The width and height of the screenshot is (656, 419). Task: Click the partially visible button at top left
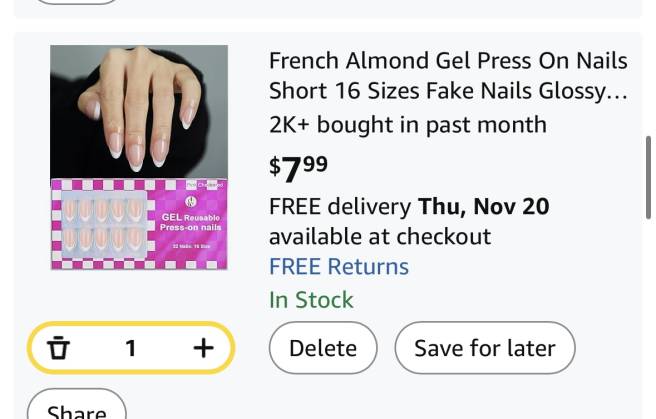[x=76, y=2]
